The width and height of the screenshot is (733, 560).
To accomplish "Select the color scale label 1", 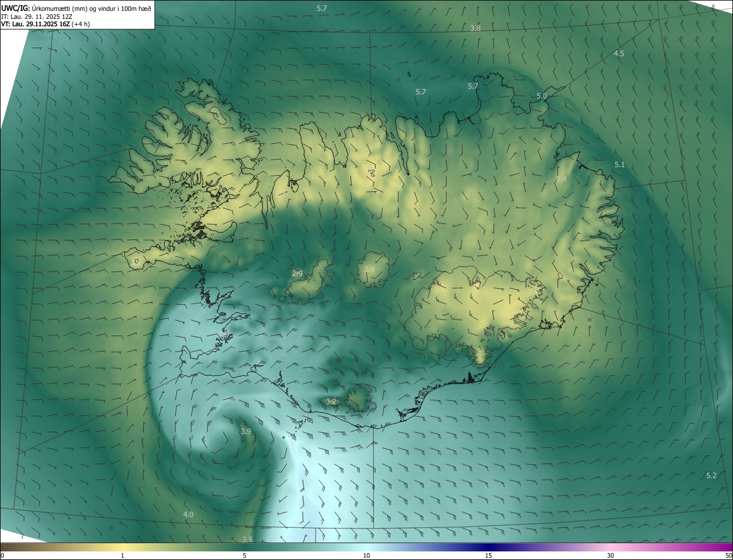I will tap(123, 555).
